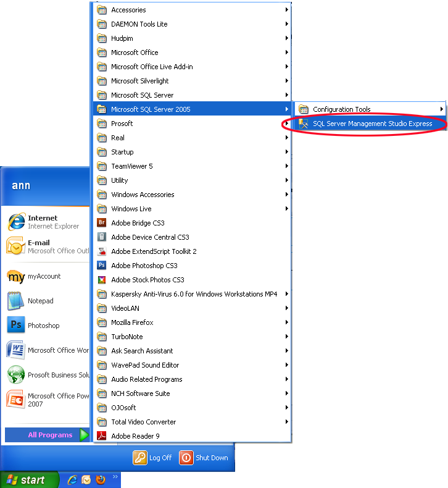Click the green start button
448x488 pixels.
click(30, 480)
